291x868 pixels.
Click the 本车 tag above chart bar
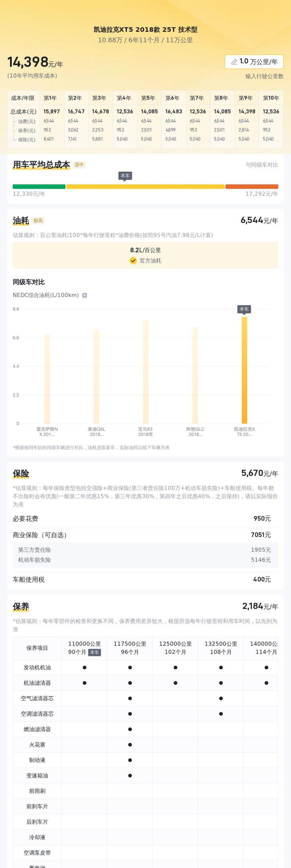tap(244, 309)
